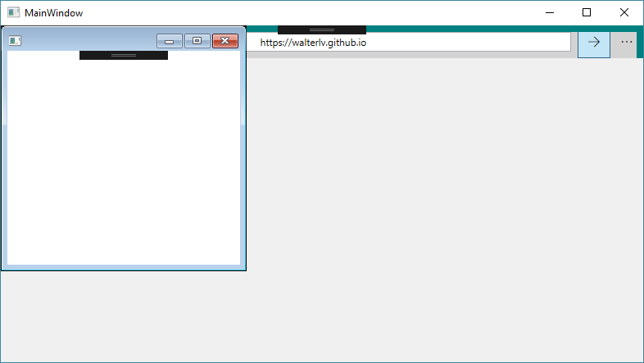Click the MainWindow title bar app icon
Screen dimensions: 644x363
pyautogui.click(x=14, y=12)
